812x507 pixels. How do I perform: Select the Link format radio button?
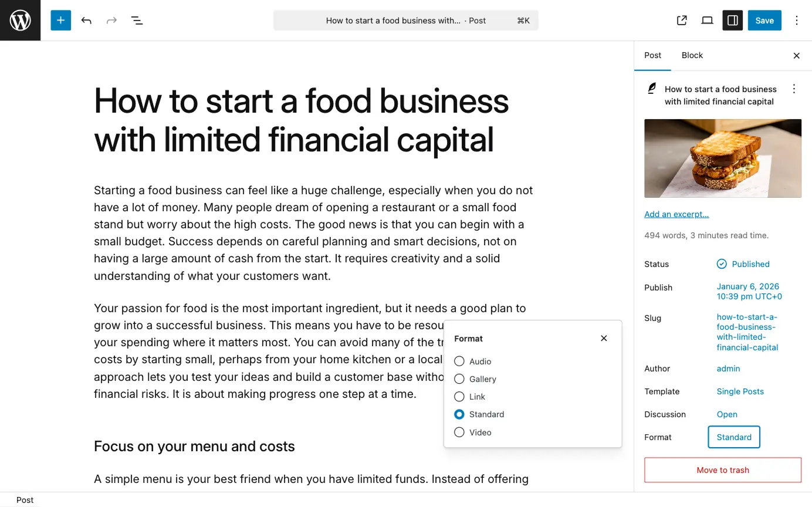(x=459, y=397)
